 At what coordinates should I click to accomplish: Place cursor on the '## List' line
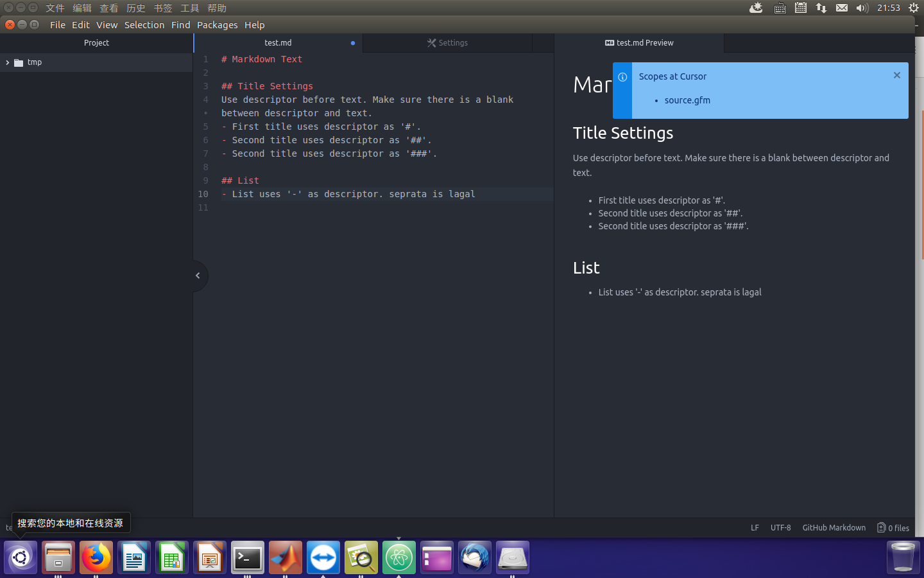pos(240,180)
